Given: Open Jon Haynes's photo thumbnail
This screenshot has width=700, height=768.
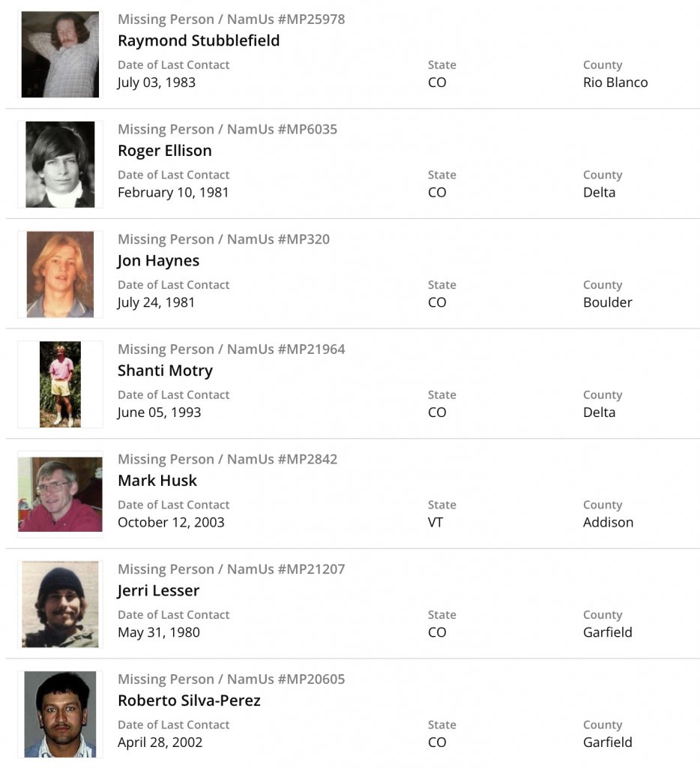Looking at the screenshot, I should (60, 274).
